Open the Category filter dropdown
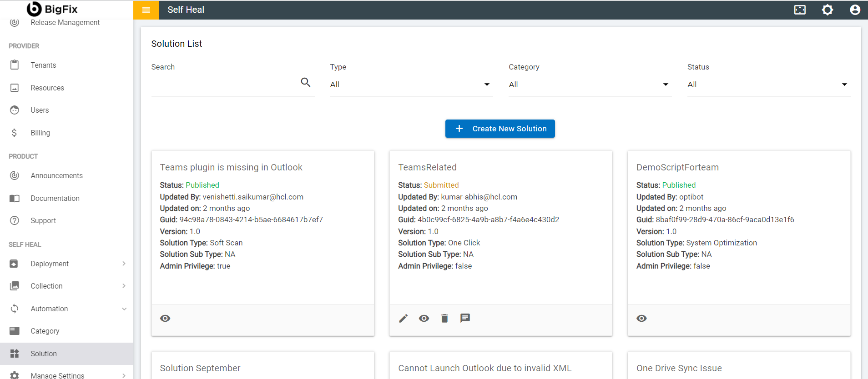 tap(590, 85)
